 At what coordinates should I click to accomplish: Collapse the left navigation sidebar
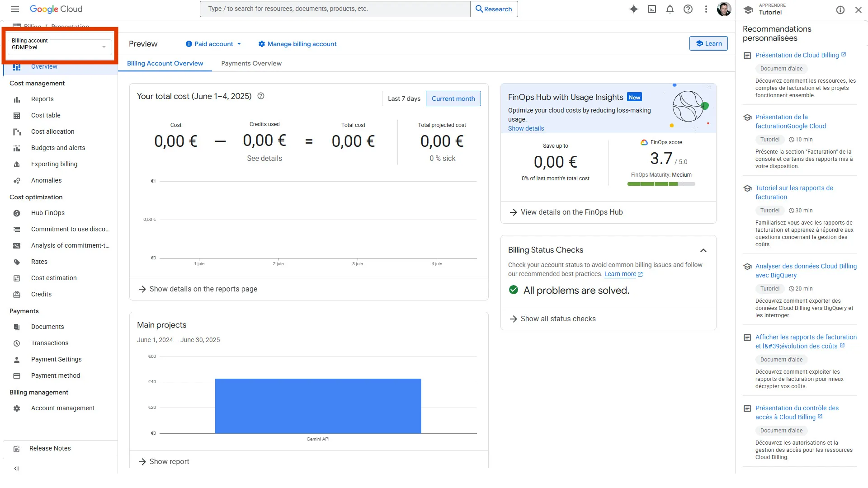pyautogui.click(x=16, y=469)
